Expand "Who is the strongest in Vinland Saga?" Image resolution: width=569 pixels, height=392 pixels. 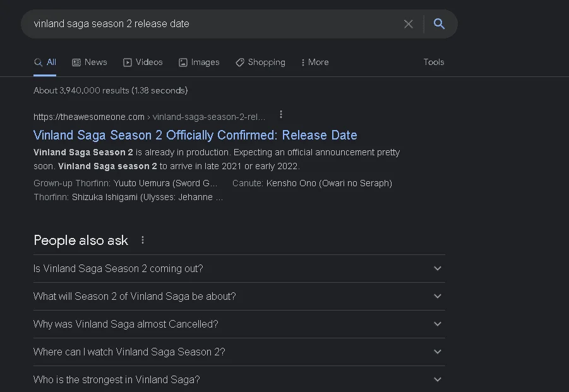click(x=239, y=379)
